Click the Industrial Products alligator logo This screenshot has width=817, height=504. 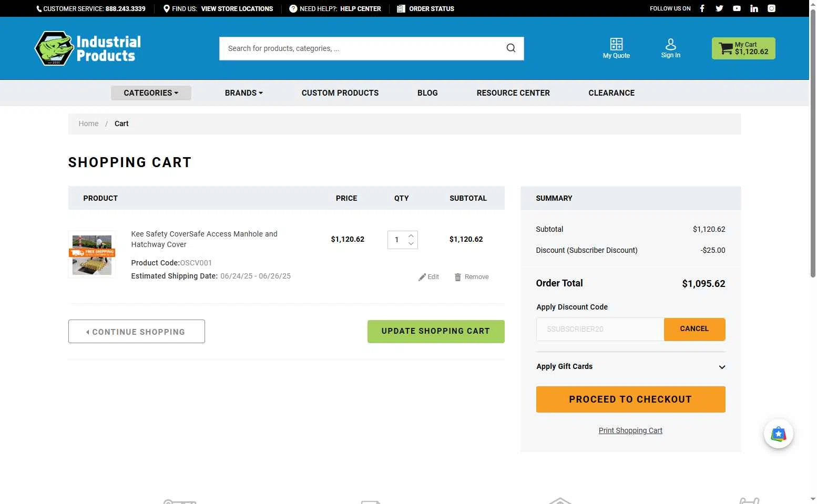point(88,48)
